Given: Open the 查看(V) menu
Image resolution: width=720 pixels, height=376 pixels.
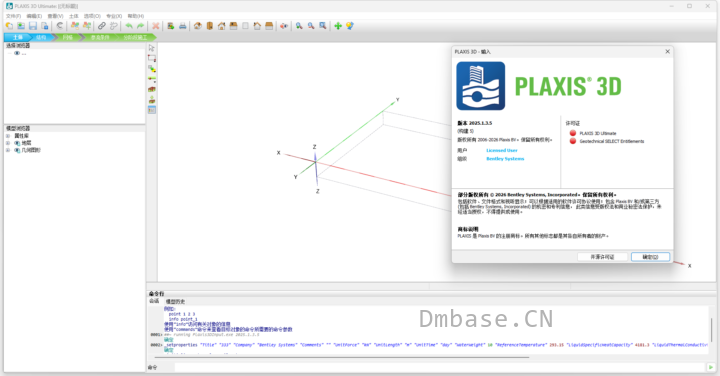Looking at the screenshot, I should (x=56, y=16).
